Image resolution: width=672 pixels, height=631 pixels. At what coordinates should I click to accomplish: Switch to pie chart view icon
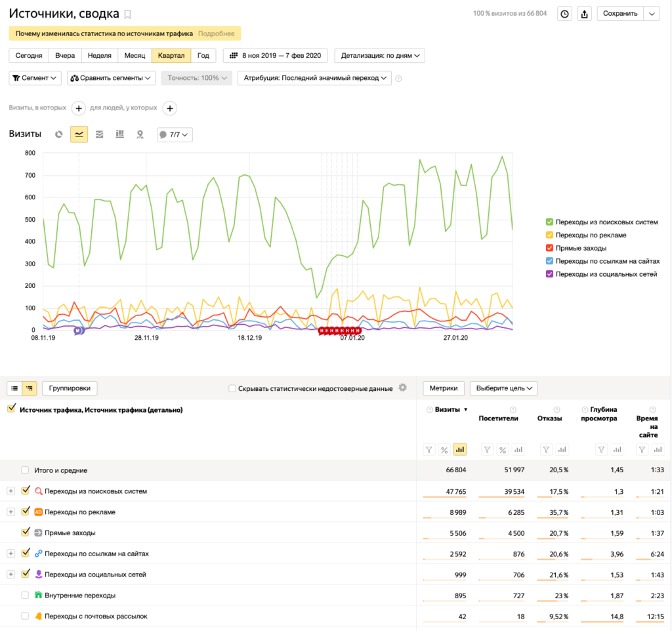click(x=58, y=134)
